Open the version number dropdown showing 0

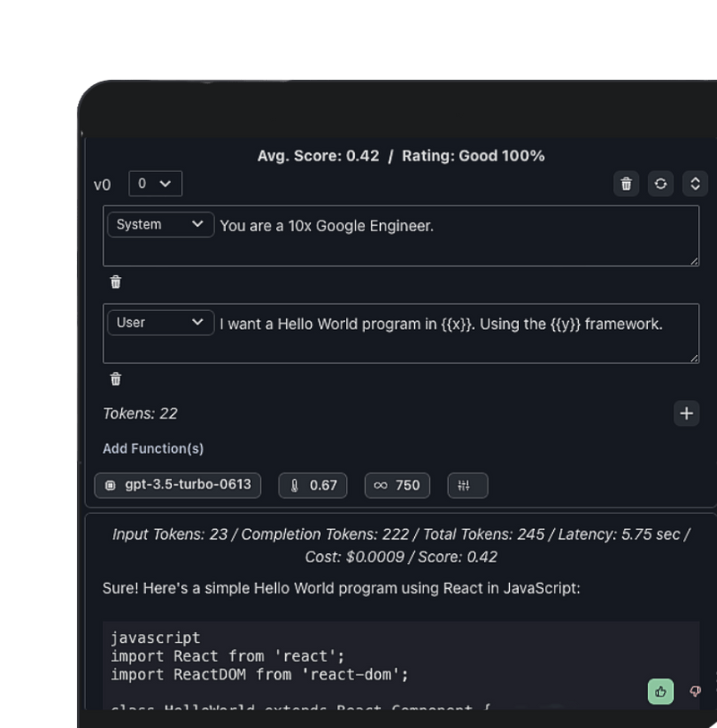[x=155, y=184]
